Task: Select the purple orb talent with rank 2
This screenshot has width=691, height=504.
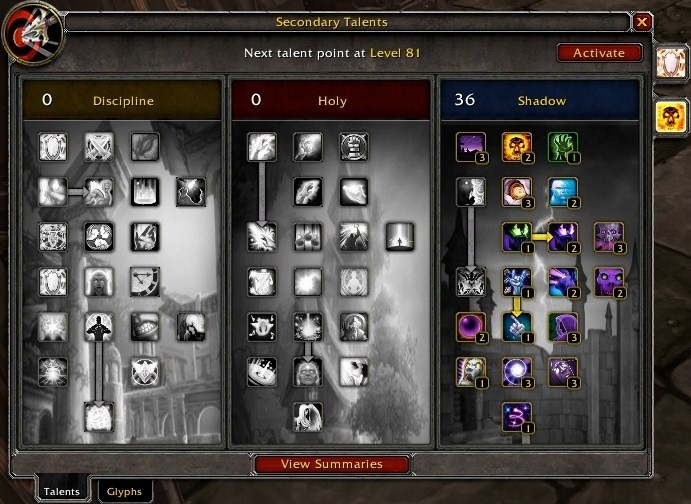Action: (471, 327)
